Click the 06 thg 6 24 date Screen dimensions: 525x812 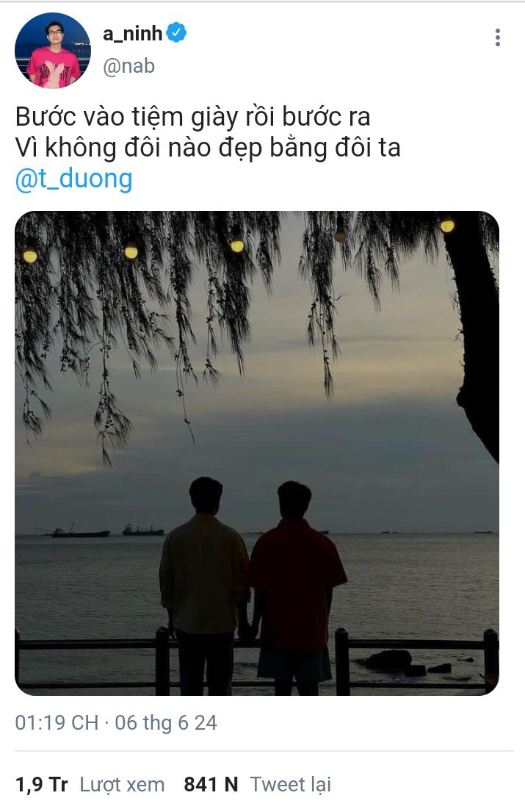click(x=165, y=722)
